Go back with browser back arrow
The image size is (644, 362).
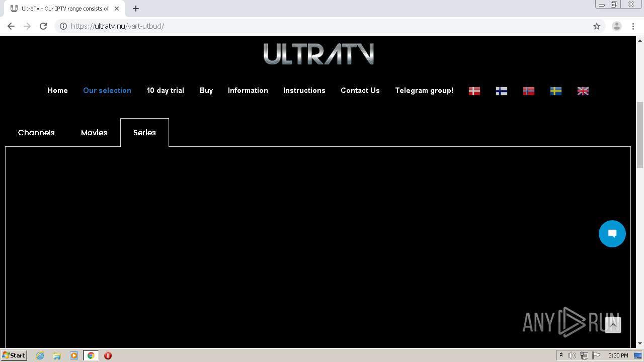point(11,26)
